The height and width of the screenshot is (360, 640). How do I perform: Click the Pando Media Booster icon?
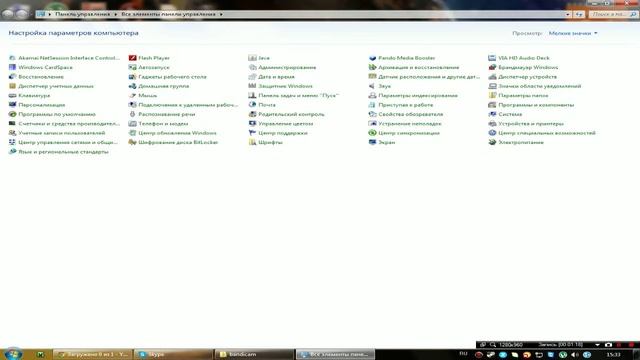[x=372, y=58]
